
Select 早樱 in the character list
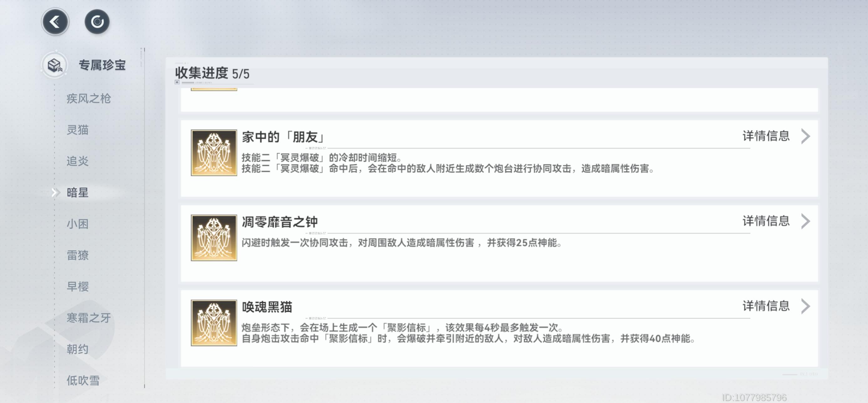pos(78,287)
